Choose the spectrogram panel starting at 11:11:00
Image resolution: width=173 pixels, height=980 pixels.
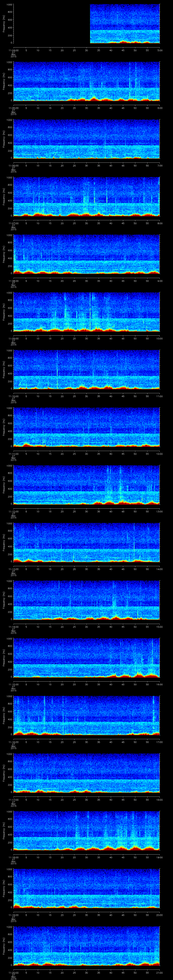click(x=87, y=427)
